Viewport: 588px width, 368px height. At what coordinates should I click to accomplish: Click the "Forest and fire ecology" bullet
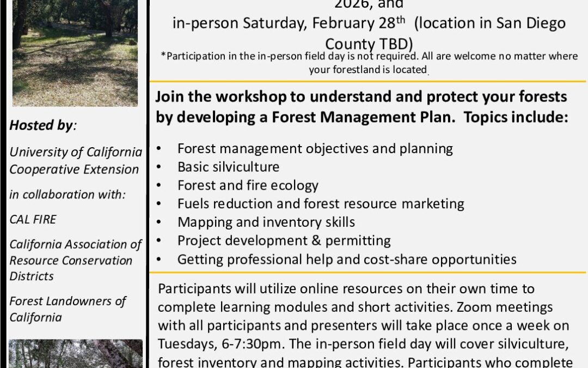[x=248, y=185]
